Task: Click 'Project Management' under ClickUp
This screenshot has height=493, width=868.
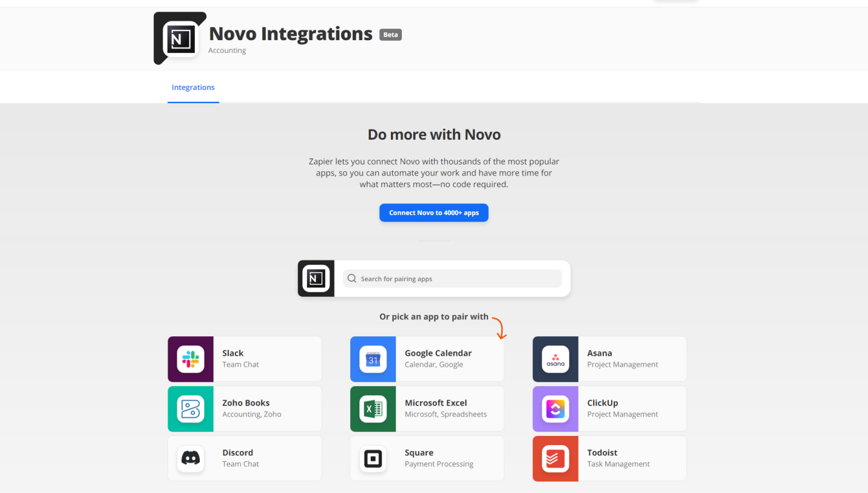Action: pyautogui.click(x=623, y=414)
